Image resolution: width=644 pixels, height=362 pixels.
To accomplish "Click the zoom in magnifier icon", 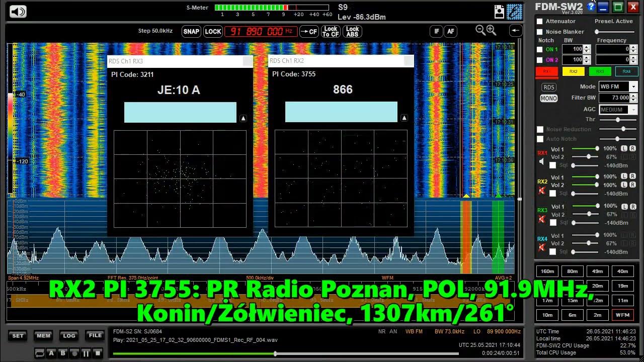I will tap(491, 30).
